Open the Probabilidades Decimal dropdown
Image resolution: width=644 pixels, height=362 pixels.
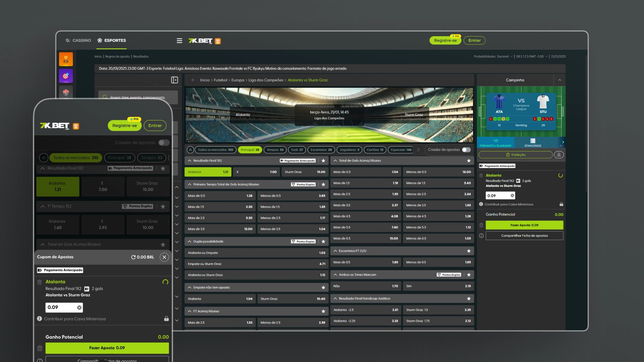coord(493,57)
